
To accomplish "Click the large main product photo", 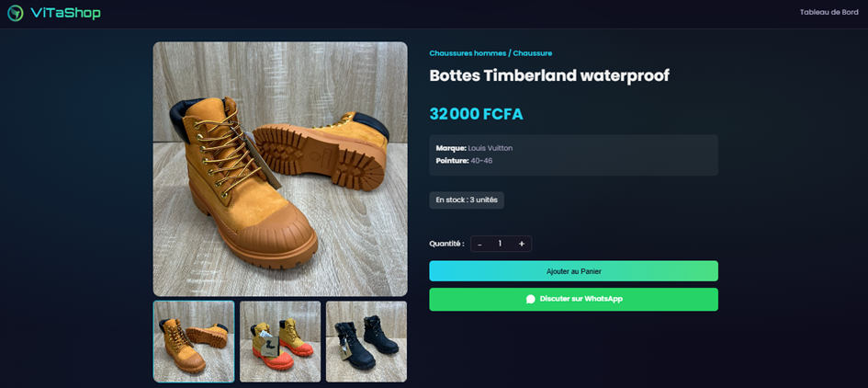I will (280, 169).
